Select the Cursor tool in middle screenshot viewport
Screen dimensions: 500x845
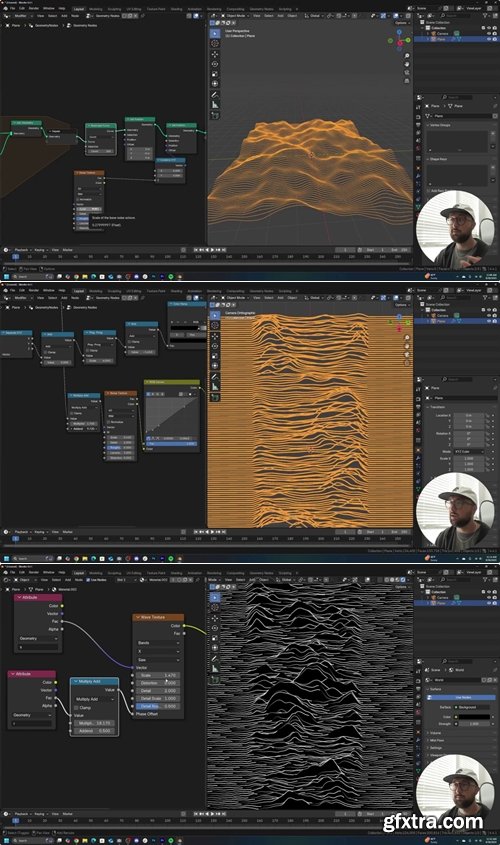[215, 325]
